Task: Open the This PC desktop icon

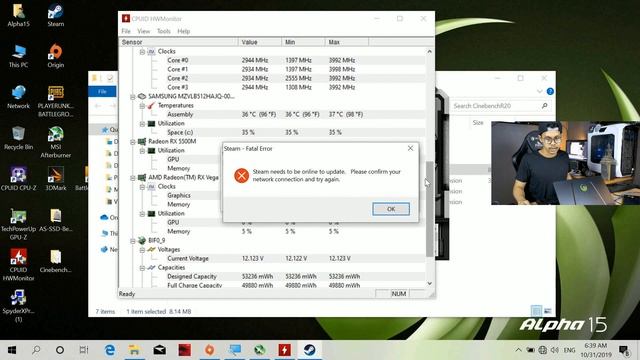Action: [18, 56]
